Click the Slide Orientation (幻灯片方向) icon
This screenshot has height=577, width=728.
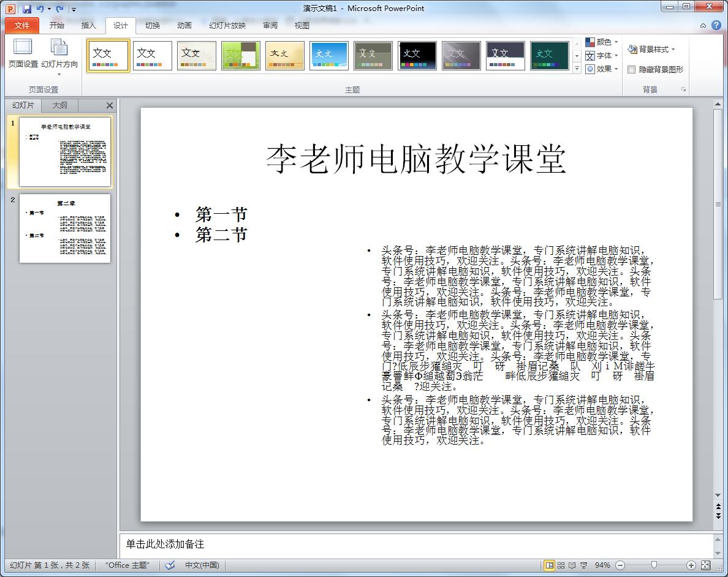[58, 55]
